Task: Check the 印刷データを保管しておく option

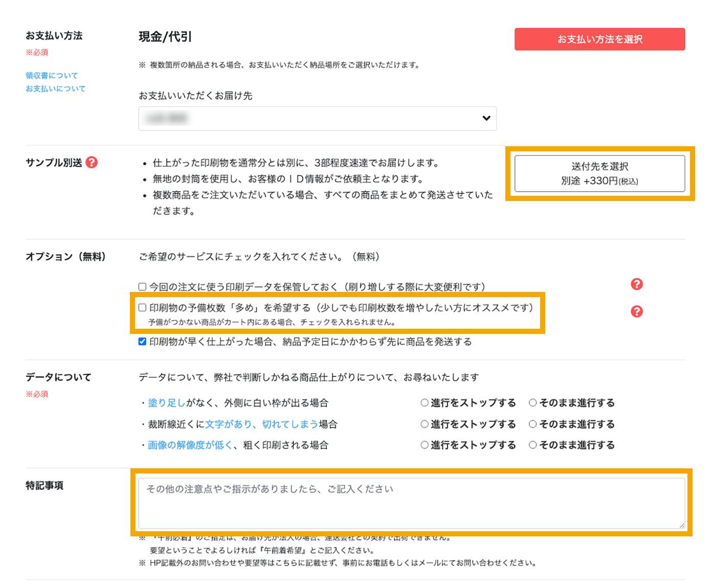Action: 142,286
